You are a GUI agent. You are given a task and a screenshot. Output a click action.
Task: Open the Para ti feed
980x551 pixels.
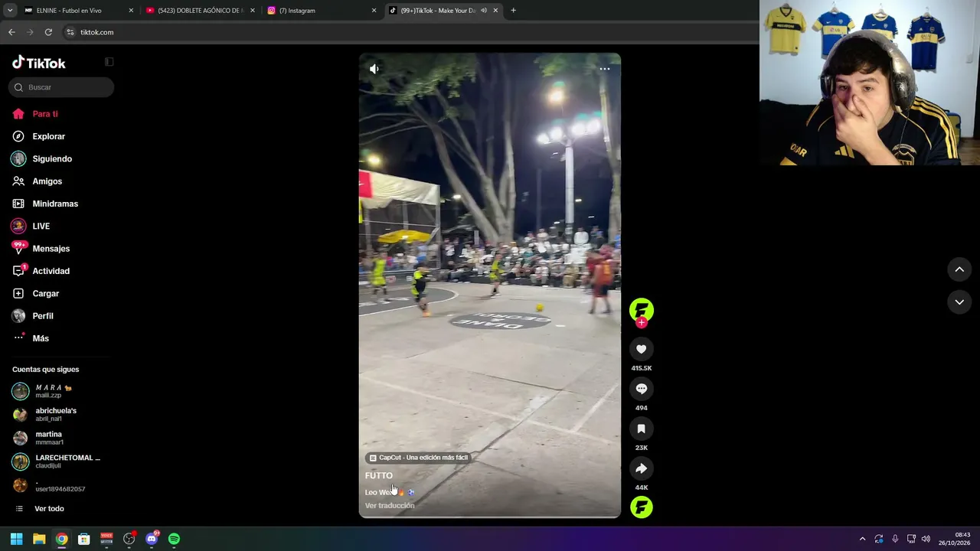pyautogui.click(x=45, y=114)
